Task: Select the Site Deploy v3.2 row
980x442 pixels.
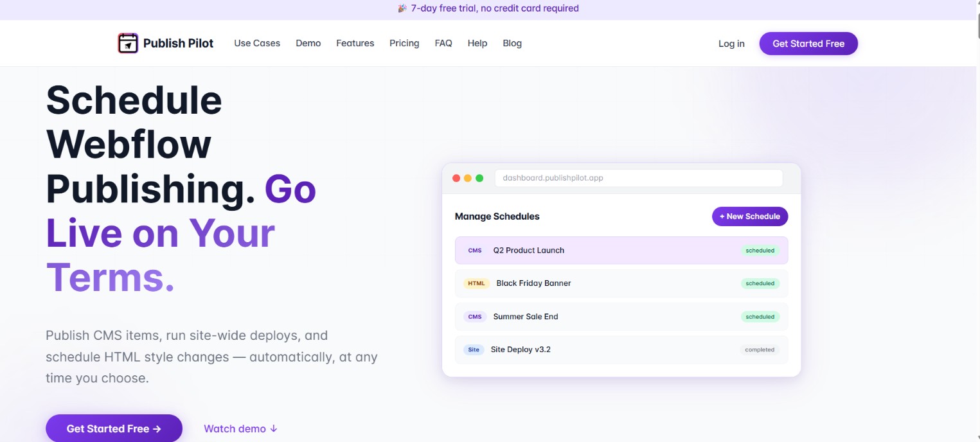Action: [621, 350]
